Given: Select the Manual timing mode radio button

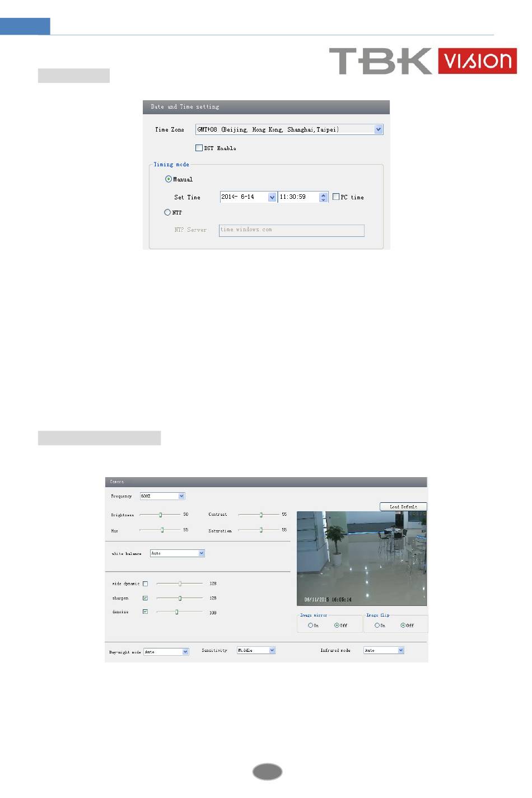Looking at the screenshot, I should tap(168, 179).
